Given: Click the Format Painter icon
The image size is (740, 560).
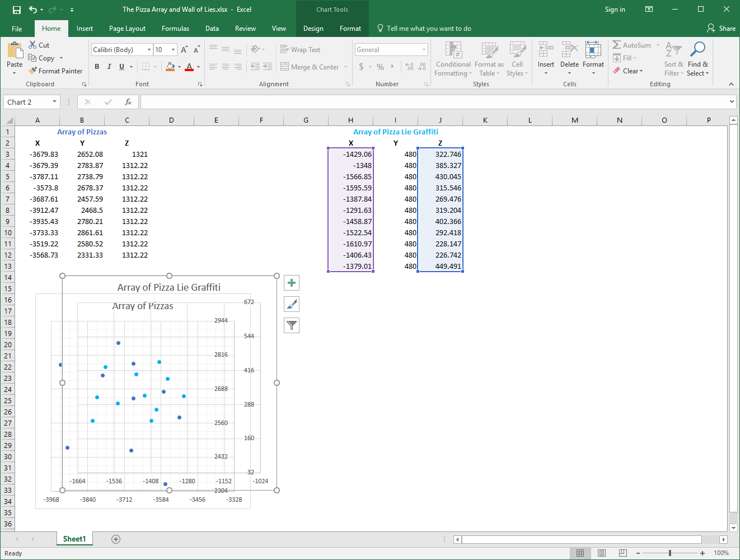Looking at the screenshot, I should [34, 71].
